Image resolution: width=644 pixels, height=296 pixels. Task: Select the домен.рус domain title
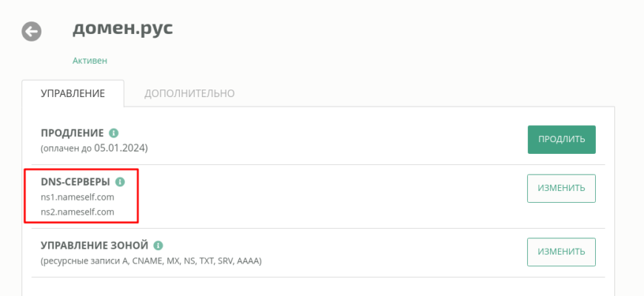123,30
